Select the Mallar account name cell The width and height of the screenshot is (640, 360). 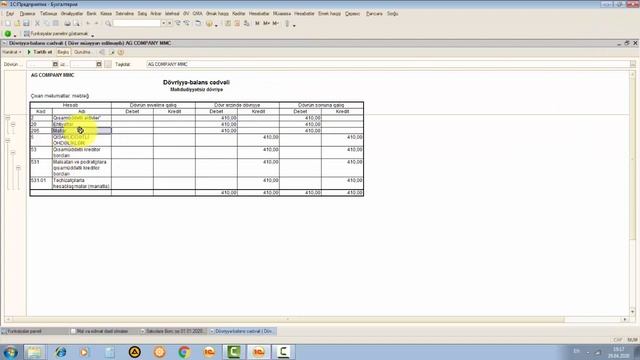[82, 131]
